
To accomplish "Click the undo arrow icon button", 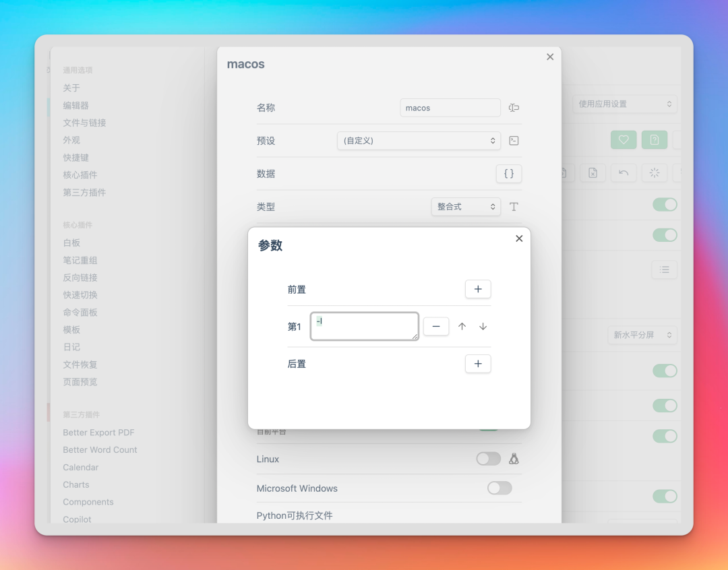I will coord(624,173).
